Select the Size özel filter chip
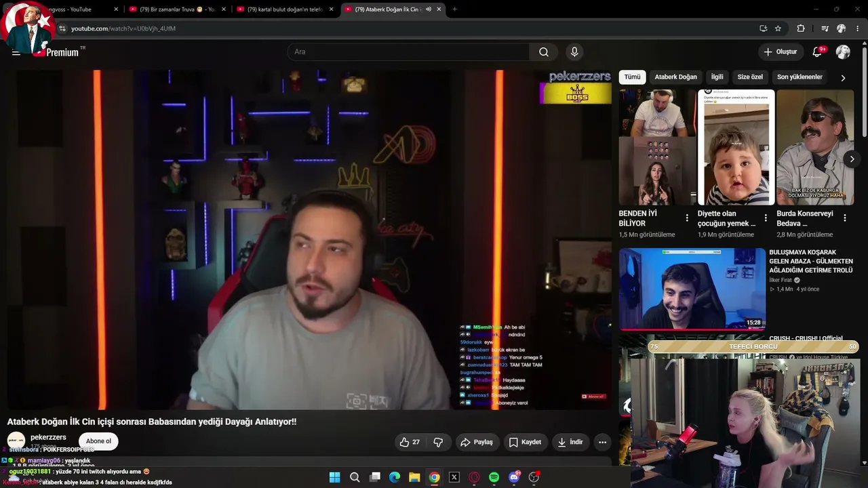 [750, 77]
